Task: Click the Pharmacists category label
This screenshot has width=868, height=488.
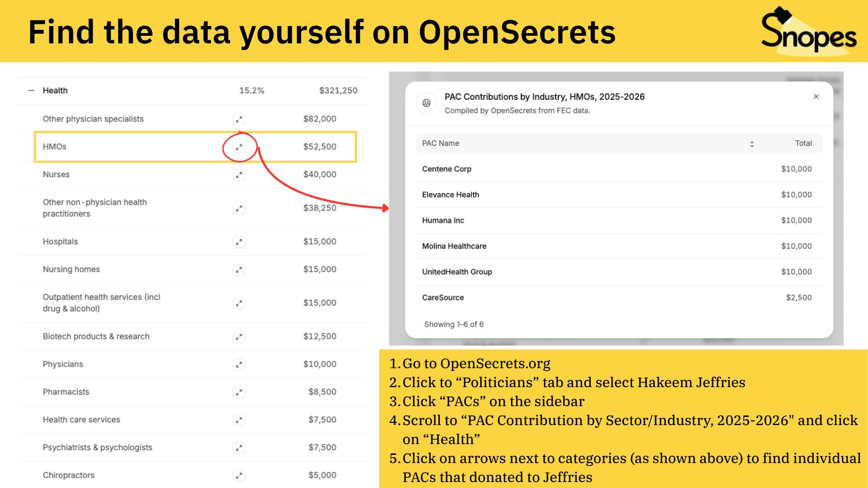Action: 66,392
